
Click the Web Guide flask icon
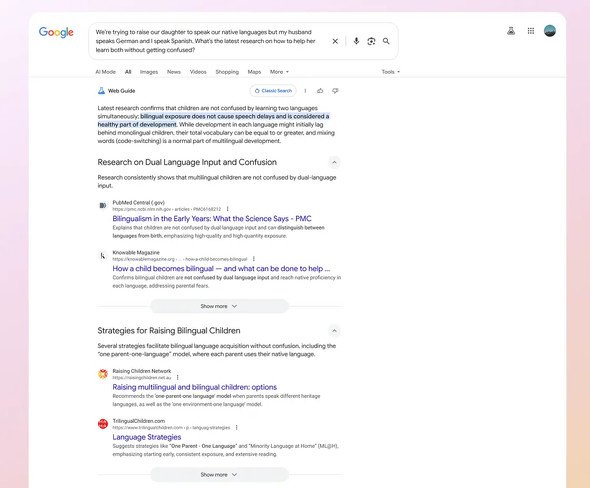[101, 91]
